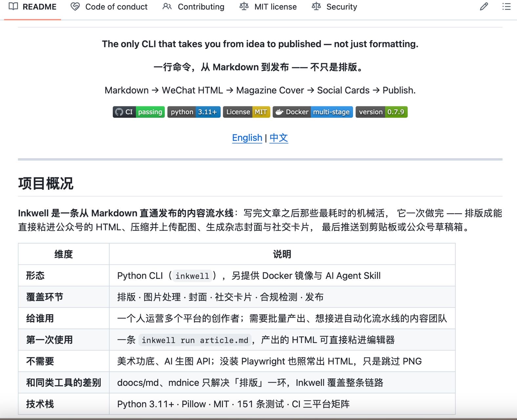Switch to Code of conduct tab
517x420 pixels.
pyautogui.click(x=109, y=7)
